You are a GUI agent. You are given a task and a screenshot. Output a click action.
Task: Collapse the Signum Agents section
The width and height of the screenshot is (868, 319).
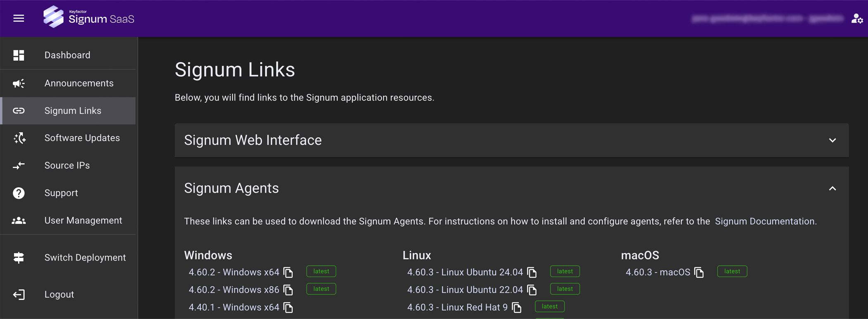click(x=832, y=188)
